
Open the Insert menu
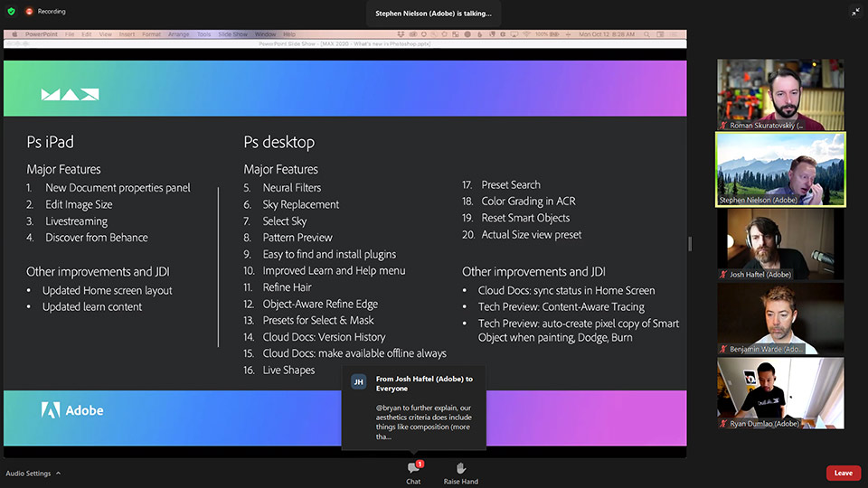[x=127, y=34]
